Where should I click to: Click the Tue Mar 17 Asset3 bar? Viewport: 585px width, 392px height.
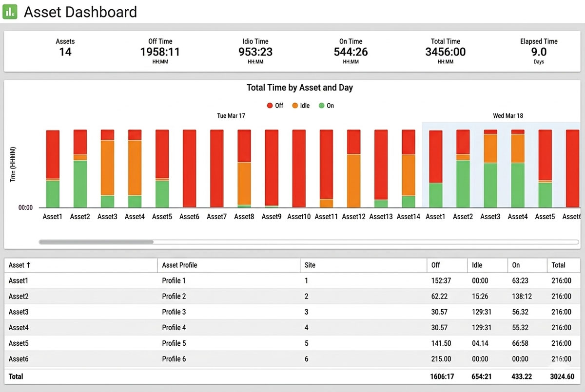point(107,168)
